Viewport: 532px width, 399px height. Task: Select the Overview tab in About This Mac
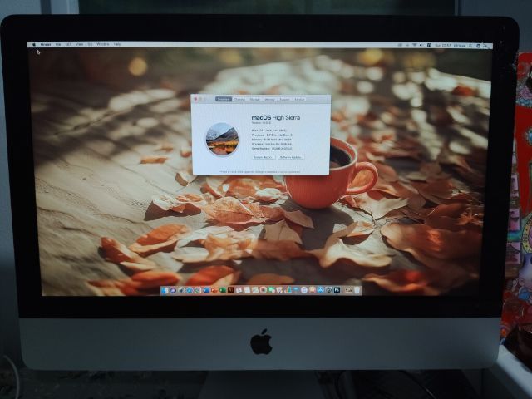224,99
